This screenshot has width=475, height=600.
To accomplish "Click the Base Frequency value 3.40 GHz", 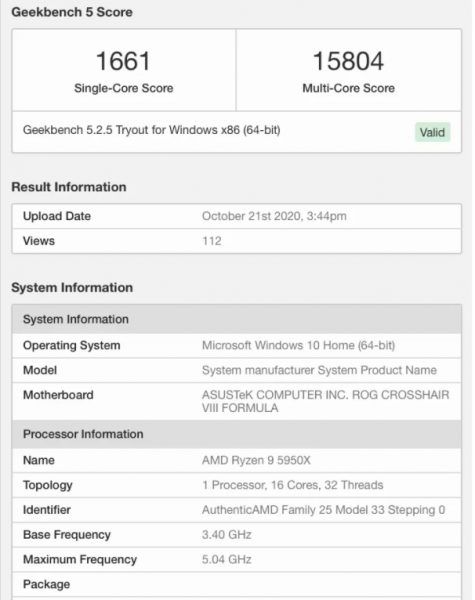I will coord(227,535).
